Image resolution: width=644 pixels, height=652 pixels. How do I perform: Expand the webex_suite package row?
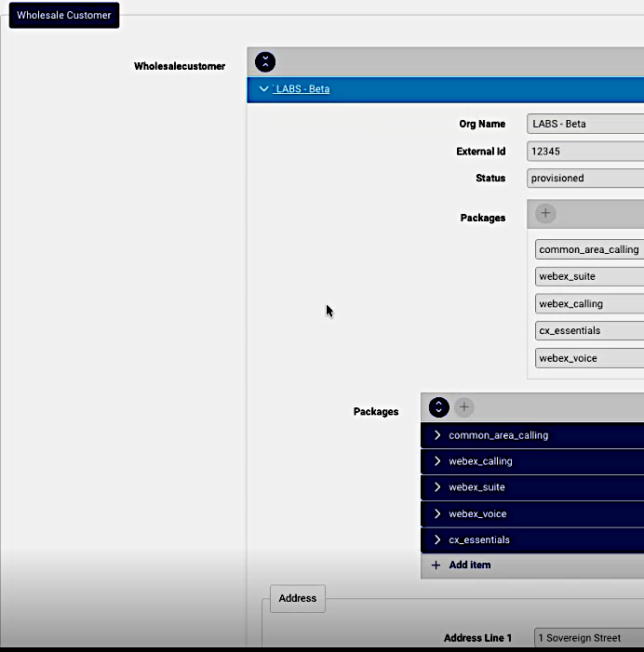click(x=532, y=487)
